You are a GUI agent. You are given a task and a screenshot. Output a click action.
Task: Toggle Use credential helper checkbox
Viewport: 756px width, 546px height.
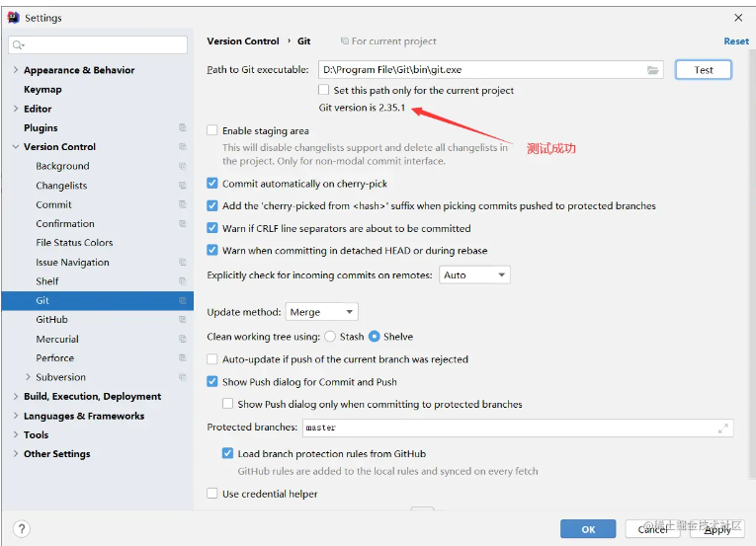pos(212,494)
